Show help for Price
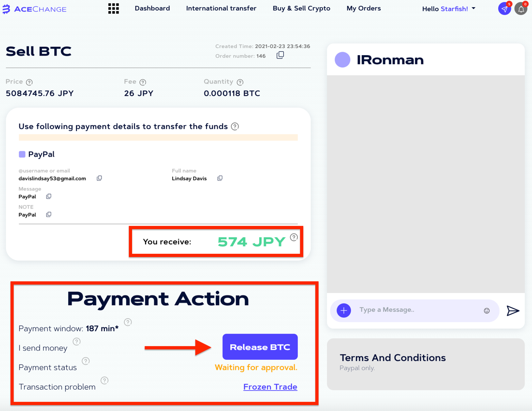This screenshot has height=411, width=532. click(x=30, y=82)
